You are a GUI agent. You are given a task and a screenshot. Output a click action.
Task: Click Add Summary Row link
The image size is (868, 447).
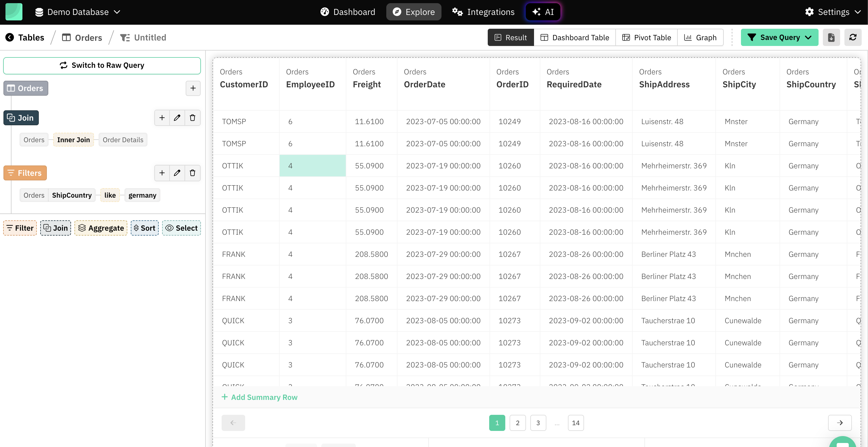260,397
